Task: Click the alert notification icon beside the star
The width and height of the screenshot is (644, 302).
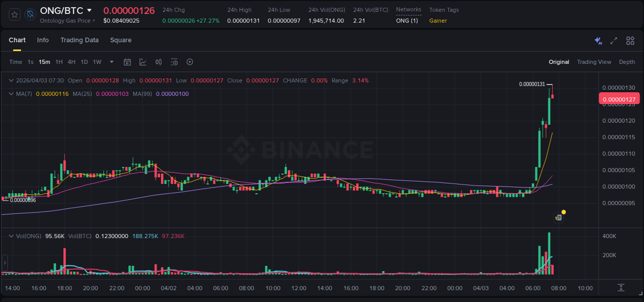Action: tap(30, 14)
